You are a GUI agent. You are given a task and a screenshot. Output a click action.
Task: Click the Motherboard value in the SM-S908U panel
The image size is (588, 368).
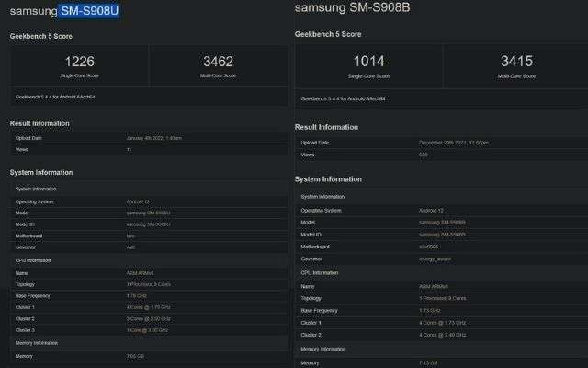coord(130,236)
